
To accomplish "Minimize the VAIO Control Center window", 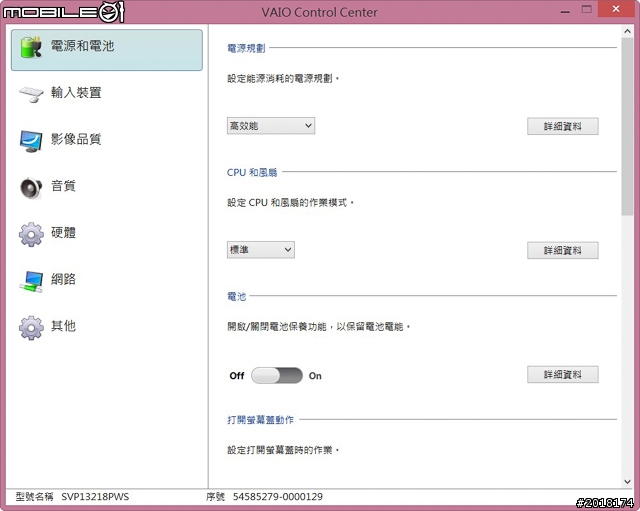I will (x=565, y=11).
